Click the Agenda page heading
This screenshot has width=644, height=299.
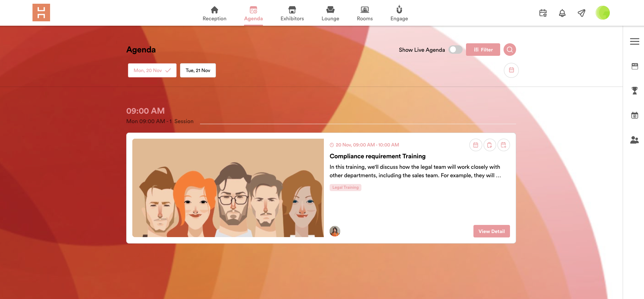point(141,50)
